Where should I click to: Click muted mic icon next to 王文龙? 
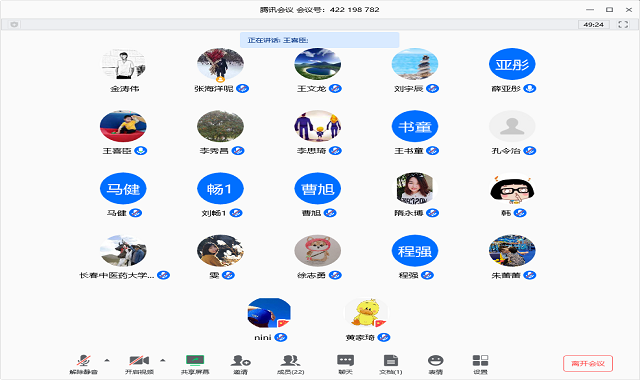coord(336,89)
